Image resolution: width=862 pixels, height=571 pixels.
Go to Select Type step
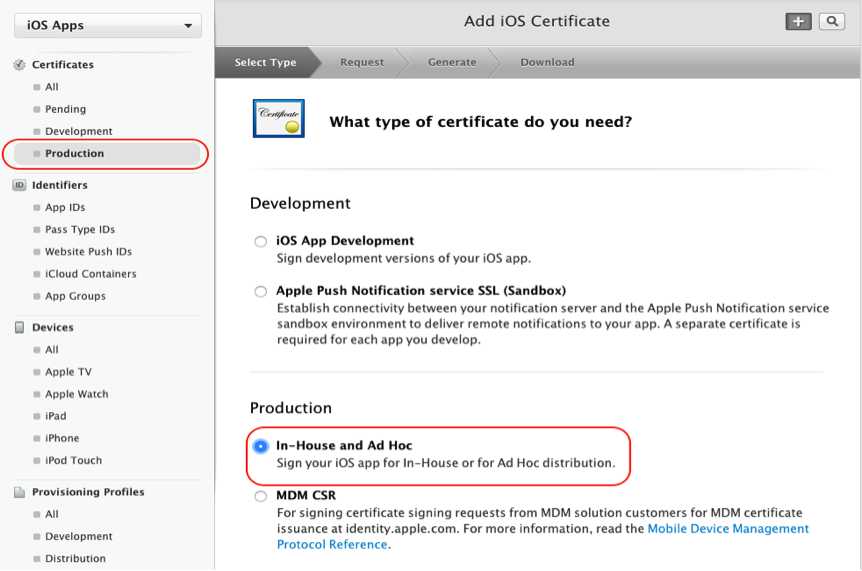coord(266,63)
